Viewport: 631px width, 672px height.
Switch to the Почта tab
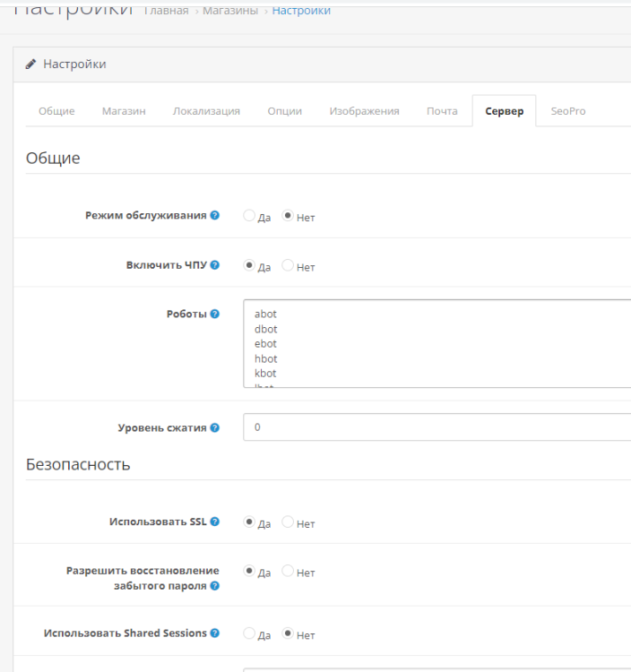tap(442, 111)
